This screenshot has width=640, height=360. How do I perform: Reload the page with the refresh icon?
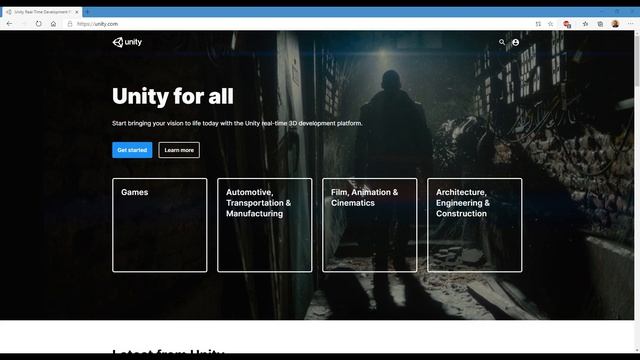pos(38,24)
